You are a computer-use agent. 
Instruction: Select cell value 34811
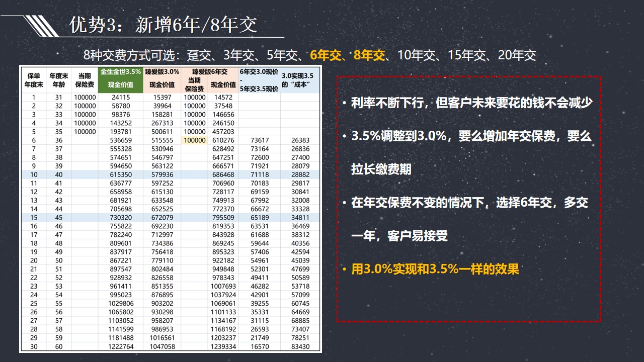tap(300, 218)
